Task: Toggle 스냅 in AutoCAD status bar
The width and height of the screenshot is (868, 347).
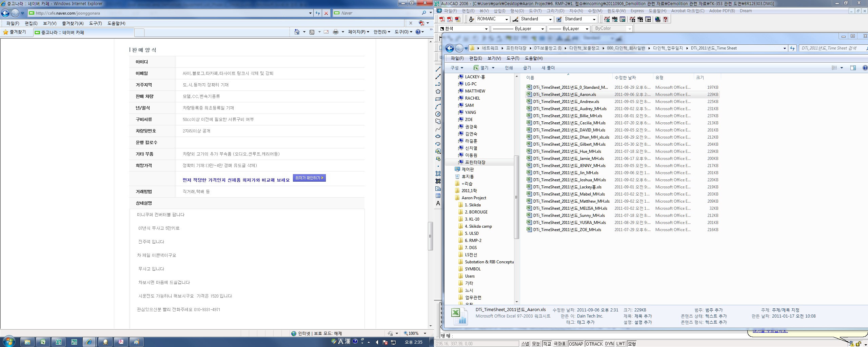Action: 525,344
